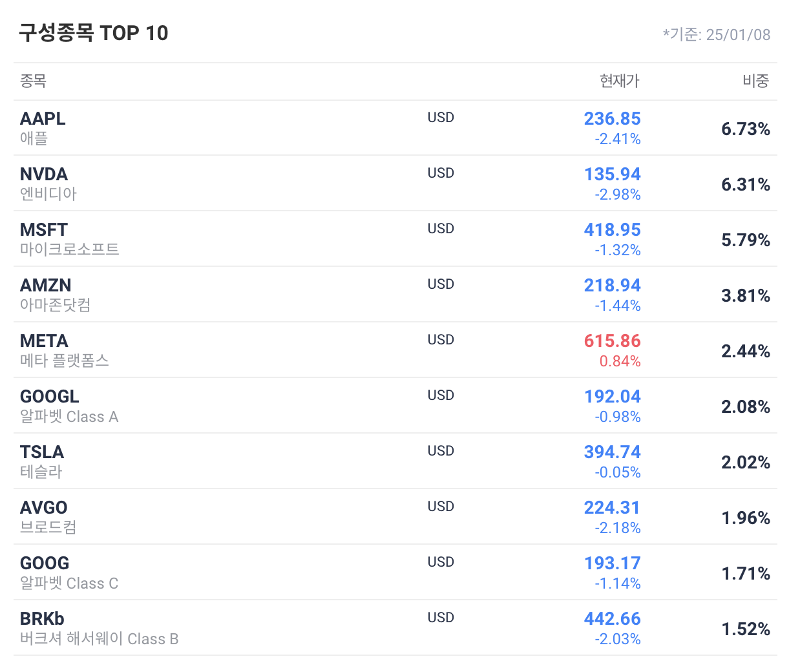The width and height of the screenshot is (800, 672).
Task: Click AVGO weight 1.96%
Action: (x=746, y=518)
